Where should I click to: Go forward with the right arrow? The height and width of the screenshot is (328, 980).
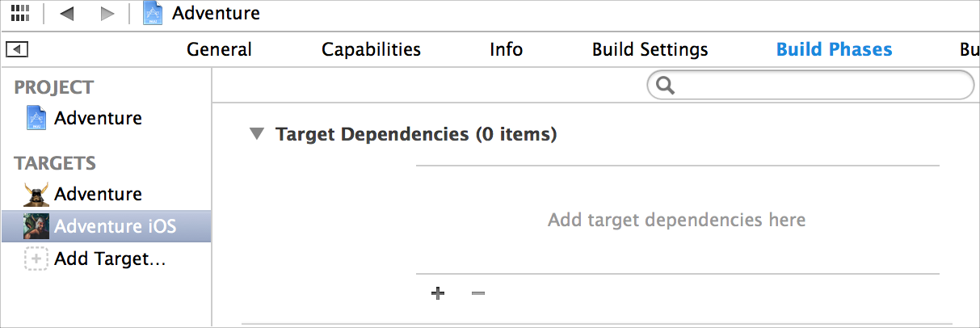[x=107, y=14]
